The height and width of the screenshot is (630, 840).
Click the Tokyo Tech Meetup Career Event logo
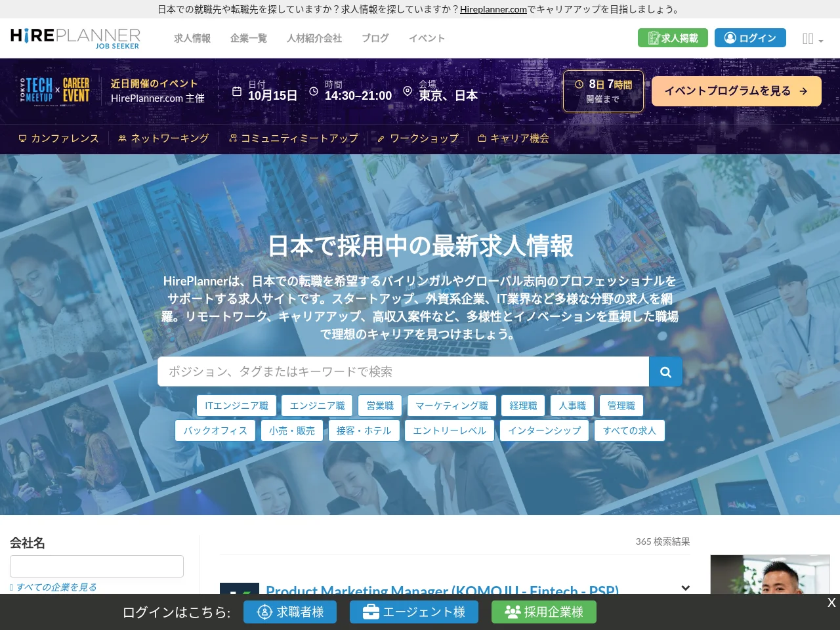(55, 91)
